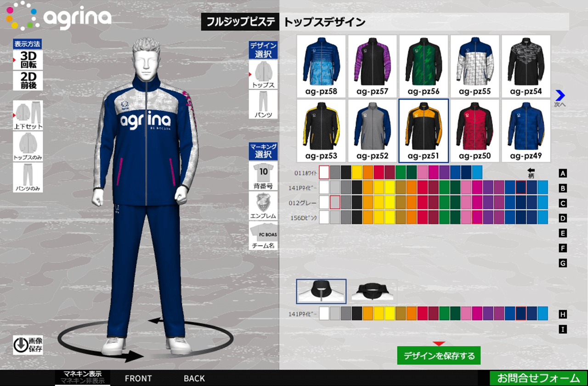Screen dimensions: 588x386
Task: Click the フルジップピステ category label
Action: [240, 22]
